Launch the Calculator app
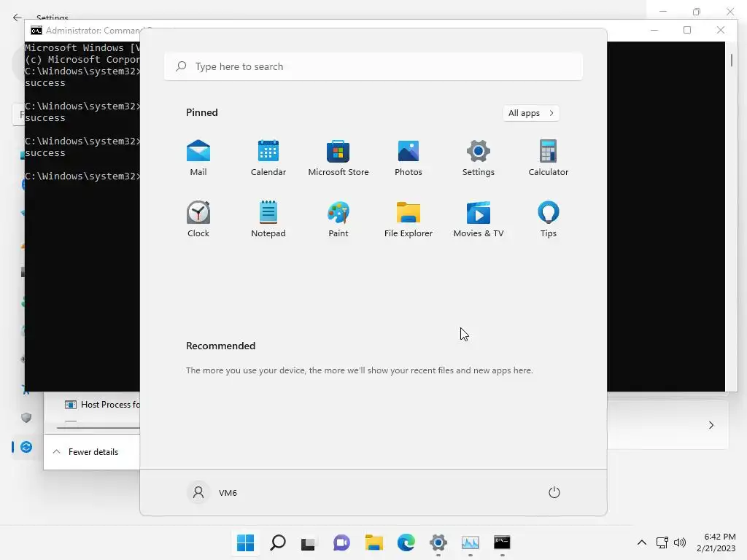 coord(549,158)
